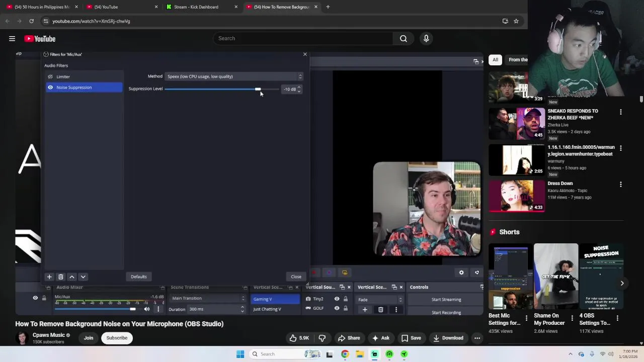Bookmark this page with the star

[x=516, y=21]
